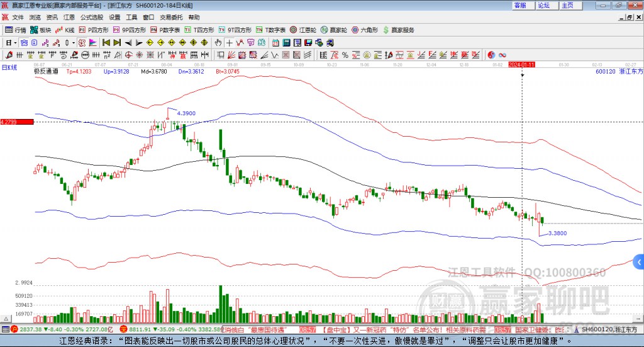Step chart left with black arrow
Viewport: 644px width, 347px height.
click(x=128, y=43)
